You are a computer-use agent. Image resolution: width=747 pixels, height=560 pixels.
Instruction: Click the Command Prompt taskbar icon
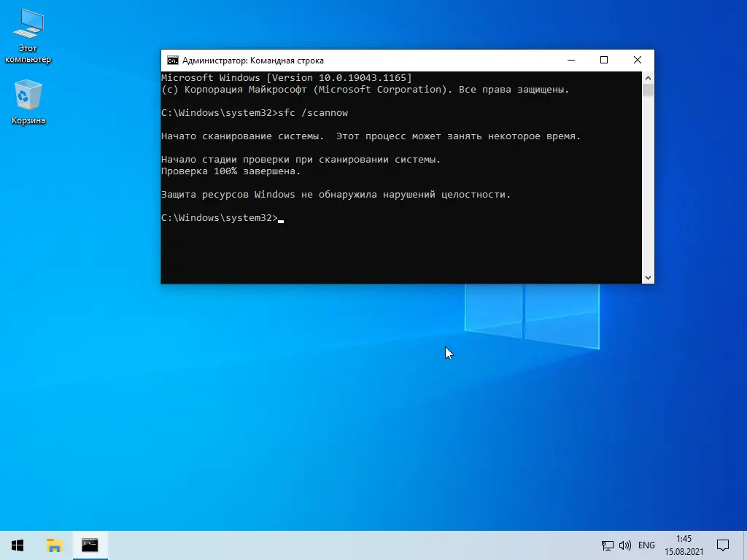point(90,545)
